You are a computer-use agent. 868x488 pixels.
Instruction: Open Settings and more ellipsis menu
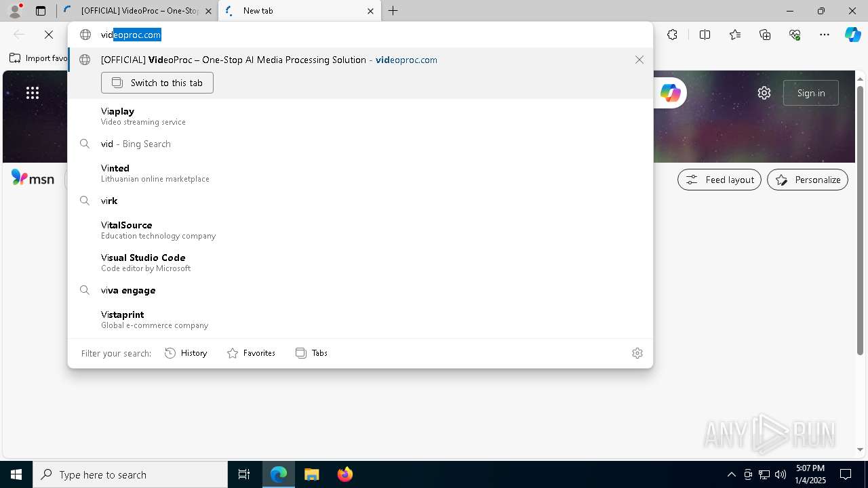pos(825,35)
